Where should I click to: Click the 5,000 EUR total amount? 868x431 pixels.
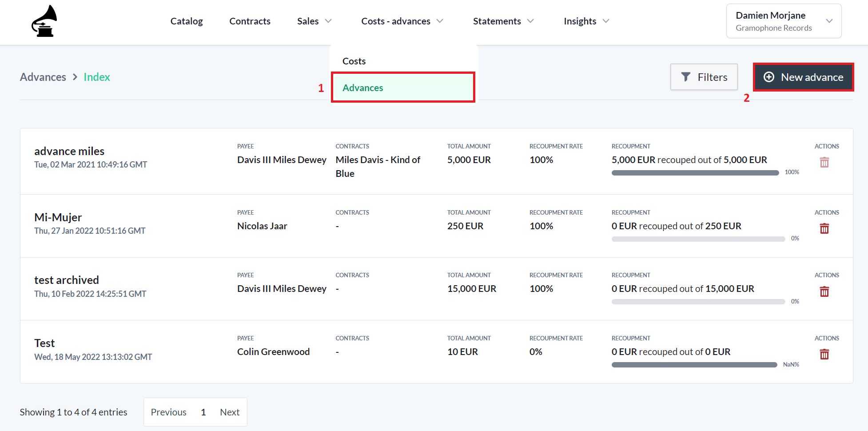pos(469,160)
